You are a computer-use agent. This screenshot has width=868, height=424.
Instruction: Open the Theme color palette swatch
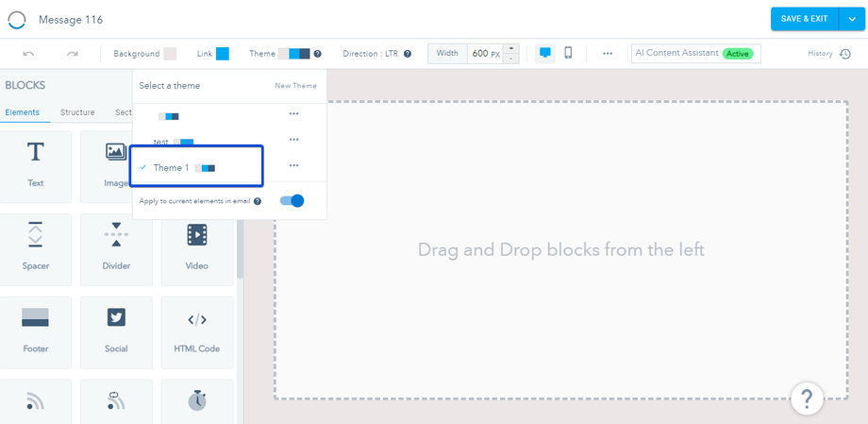pos(294,54)
